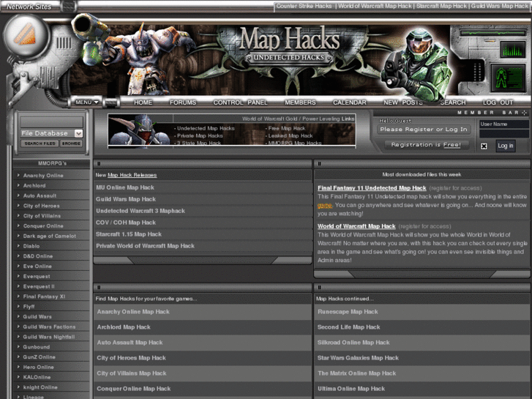Click the highlighted 'game' keyword link

pyautogui.click(x=325, y=206)
